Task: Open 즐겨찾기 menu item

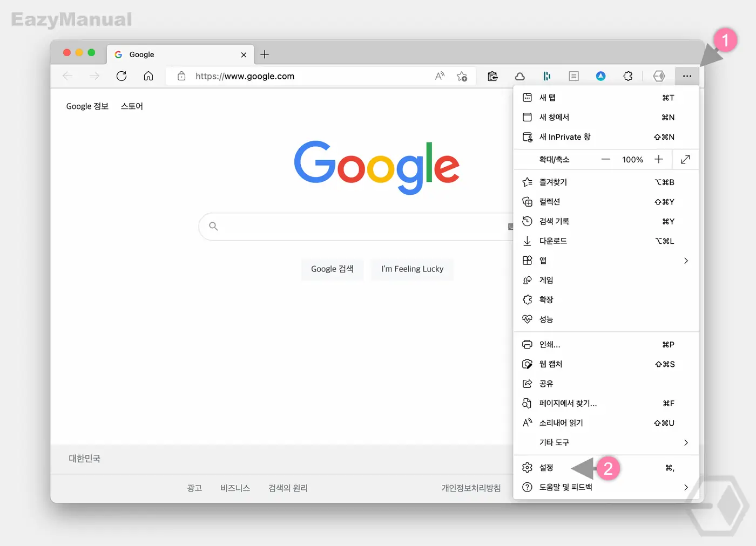Action: 606,182
